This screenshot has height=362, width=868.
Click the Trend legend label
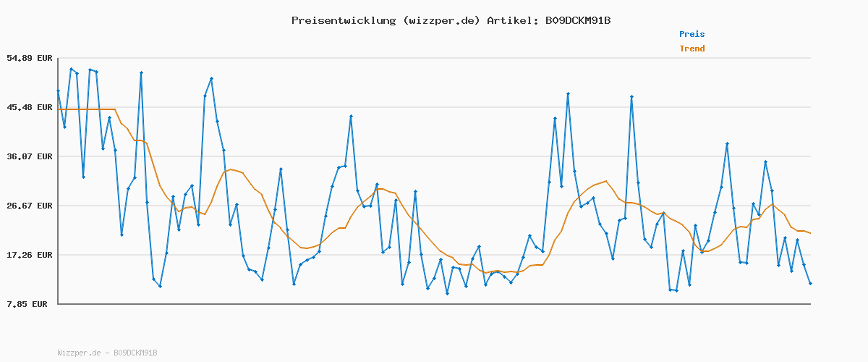[692, 49]
